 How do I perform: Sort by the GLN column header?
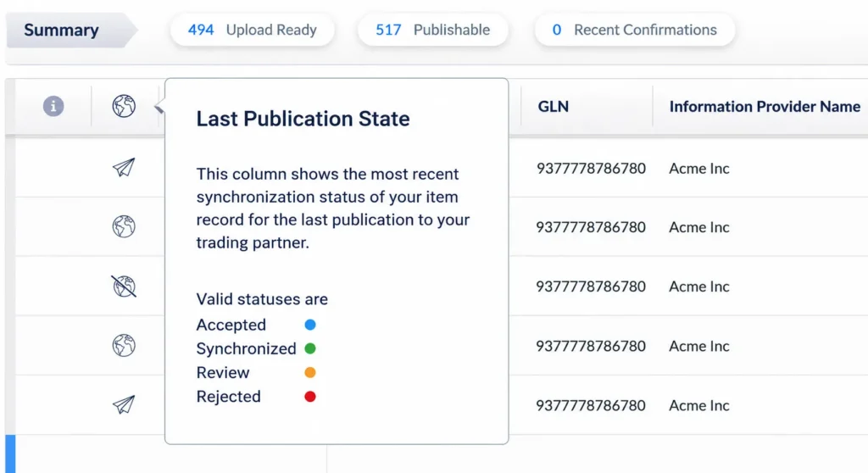point(553,106)
